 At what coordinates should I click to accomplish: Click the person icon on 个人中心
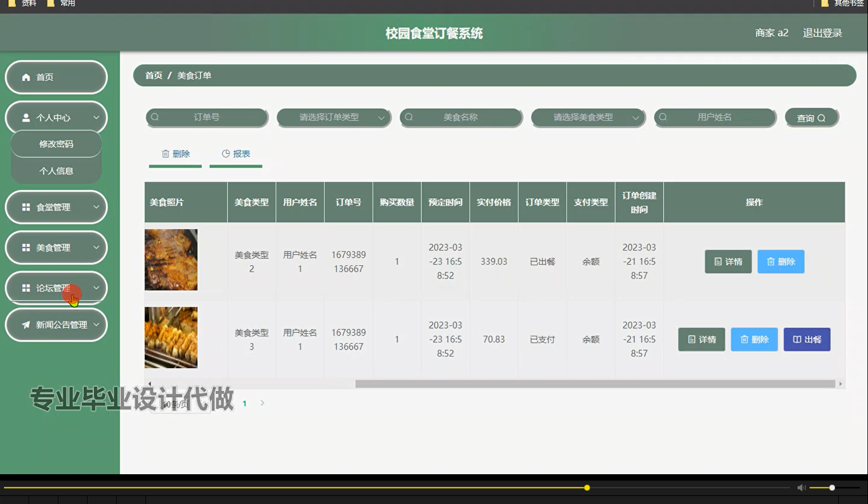click(25, 117)
